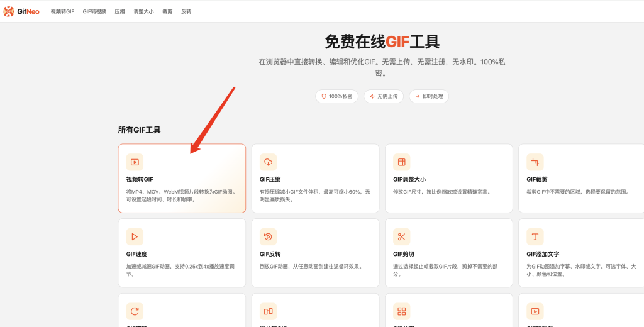Click the rewind icon on GIF反转 card
Viewport: 644px width, 327px height.
(x=268, y=236)
